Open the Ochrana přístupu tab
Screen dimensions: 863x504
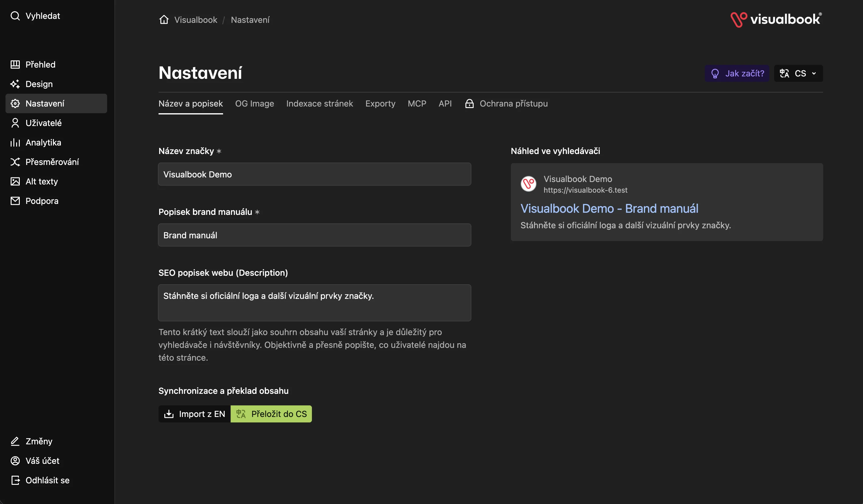click(x=506, y=103)
